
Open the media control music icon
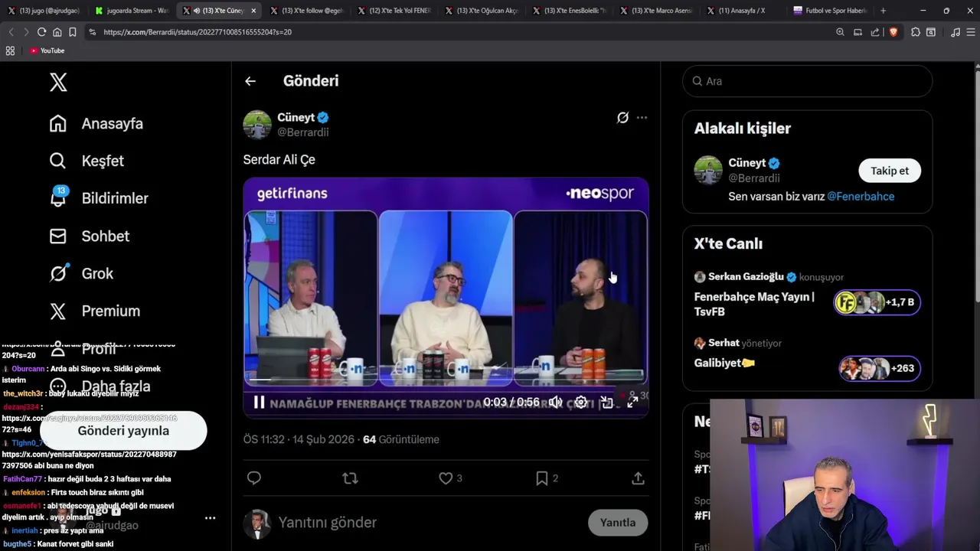pos(955,32)
